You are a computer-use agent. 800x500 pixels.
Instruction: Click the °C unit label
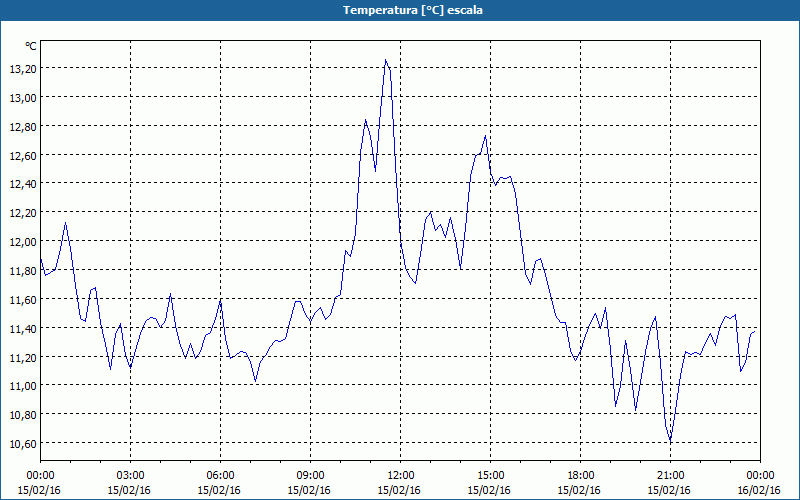click(x=31, y=46)
